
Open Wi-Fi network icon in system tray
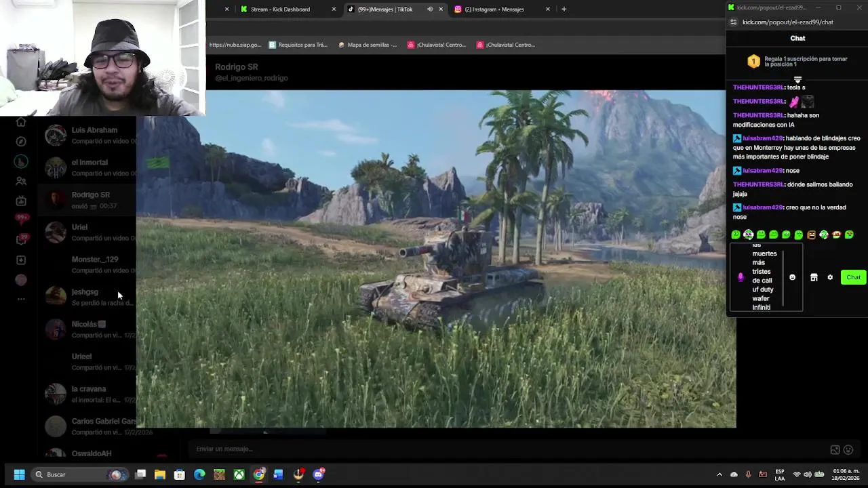point(797,474)
